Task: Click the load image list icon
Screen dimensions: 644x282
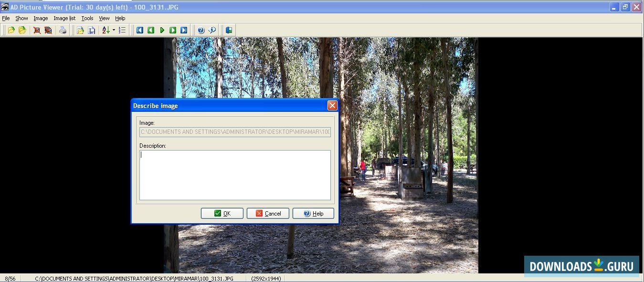Action: pyautogui.click(x=80, y=30)
